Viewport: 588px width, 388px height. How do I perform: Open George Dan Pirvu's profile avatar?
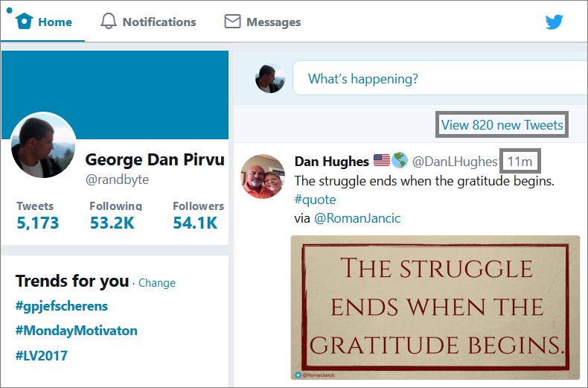pyautogui.click(x=43, y=145)
